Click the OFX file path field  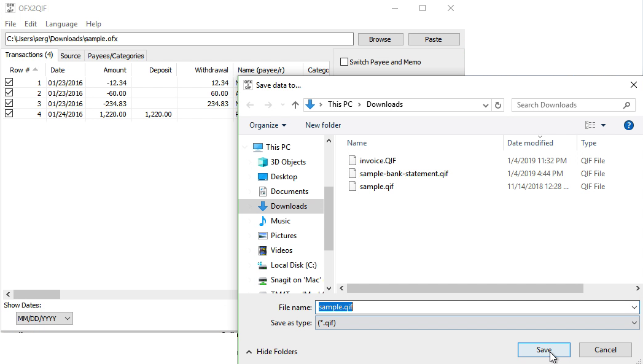tap(179, 39)
